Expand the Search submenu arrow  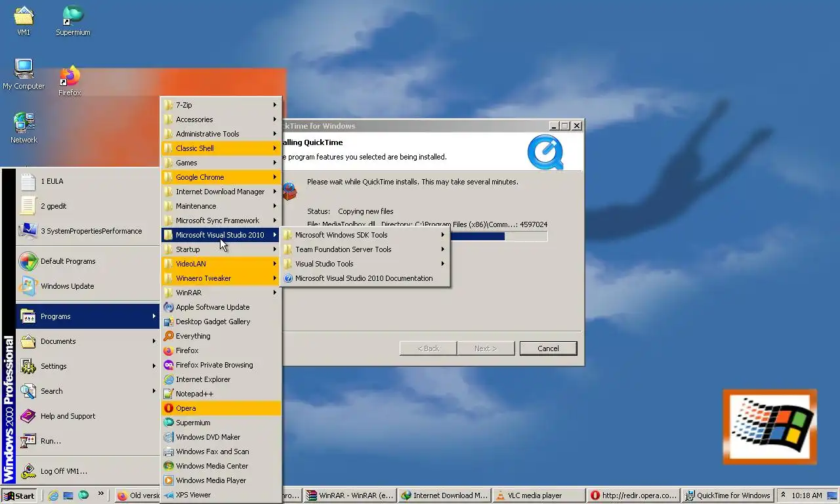coord(154,391)
